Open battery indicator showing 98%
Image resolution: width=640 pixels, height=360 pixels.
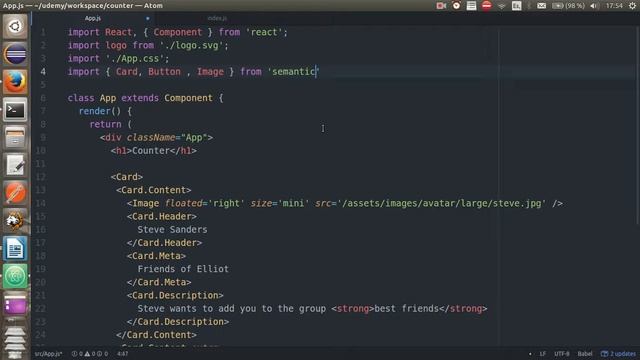coord(569,6)
